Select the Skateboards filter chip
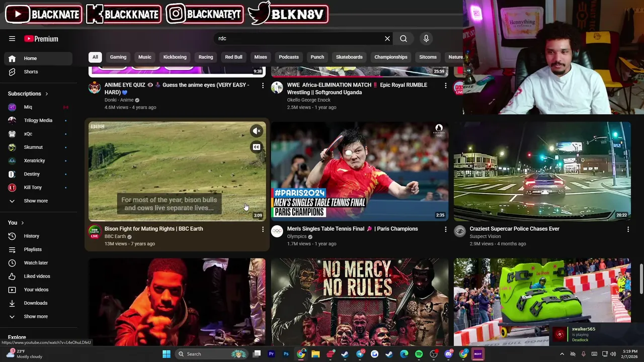644x362 pixels. [349, 57]
